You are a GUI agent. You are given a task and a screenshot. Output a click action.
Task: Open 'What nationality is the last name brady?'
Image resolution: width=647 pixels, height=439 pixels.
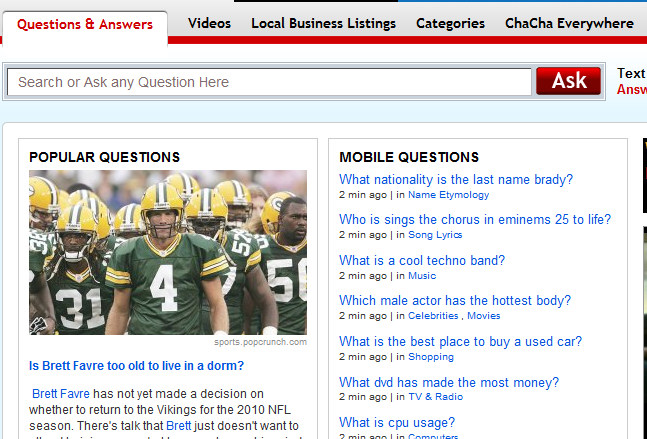click(456, 179)
